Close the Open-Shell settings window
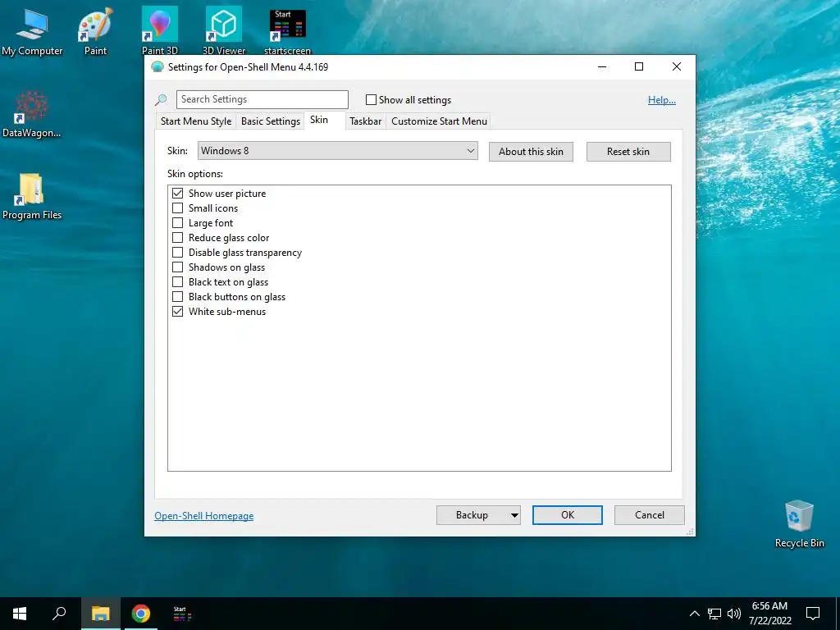 (x=677, y=67)
